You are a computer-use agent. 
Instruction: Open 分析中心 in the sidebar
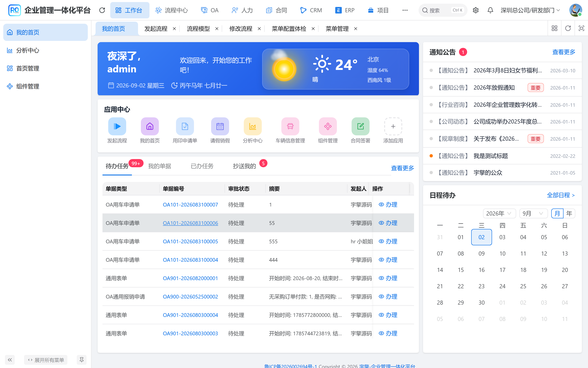coord(46,50)
